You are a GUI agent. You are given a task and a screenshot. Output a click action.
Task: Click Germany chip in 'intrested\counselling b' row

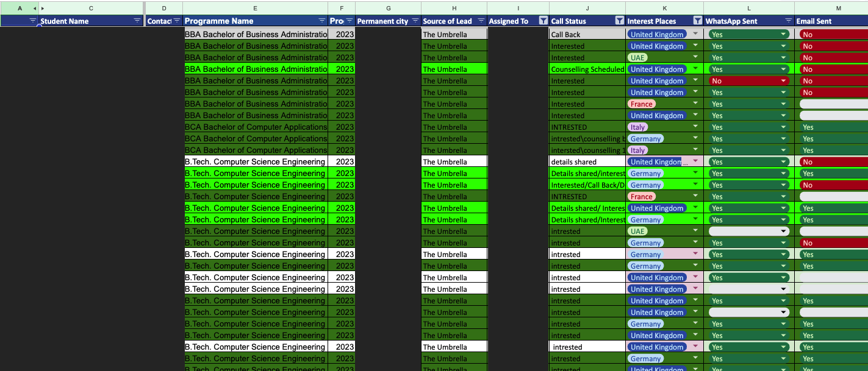click(645, 138)
